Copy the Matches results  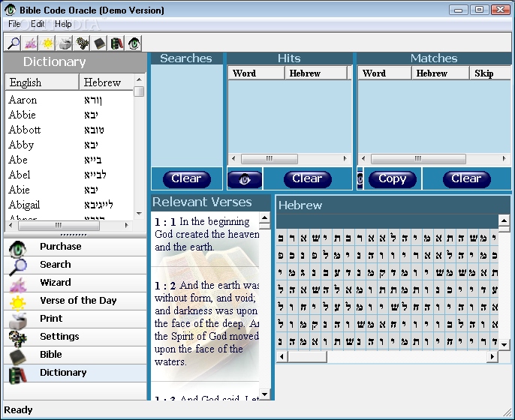[393, 179]
